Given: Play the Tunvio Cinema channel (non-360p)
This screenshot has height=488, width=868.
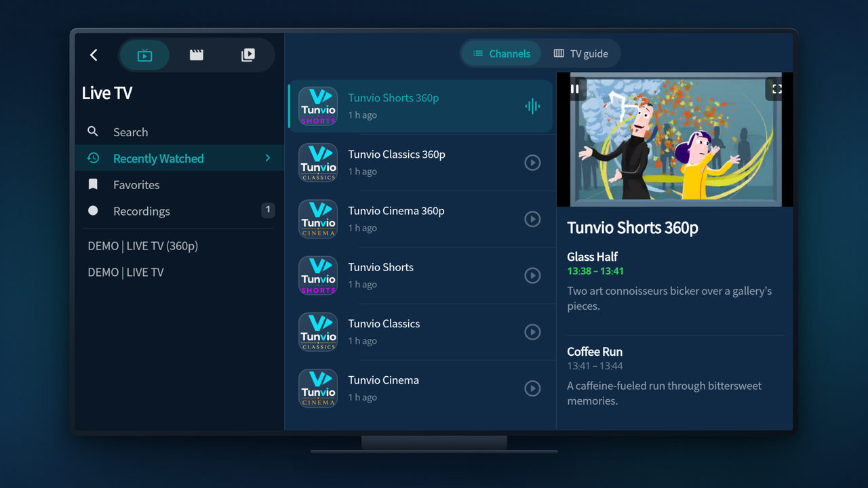Looking at the screenshot, I should click(532, 388).
